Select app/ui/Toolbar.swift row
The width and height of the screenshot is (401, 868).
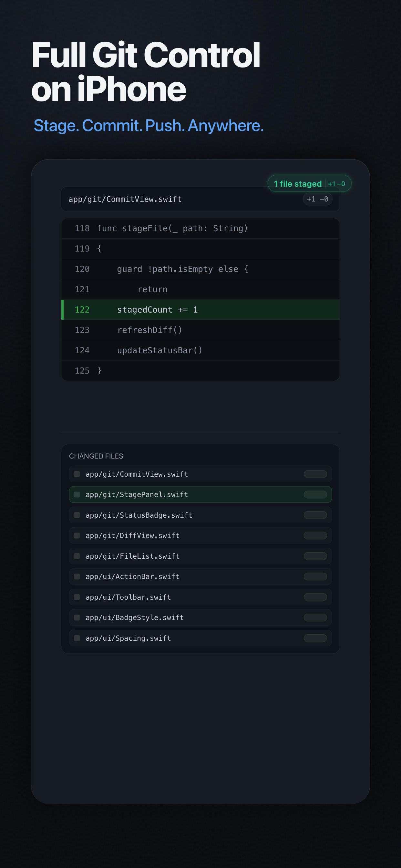coord(200,597)
